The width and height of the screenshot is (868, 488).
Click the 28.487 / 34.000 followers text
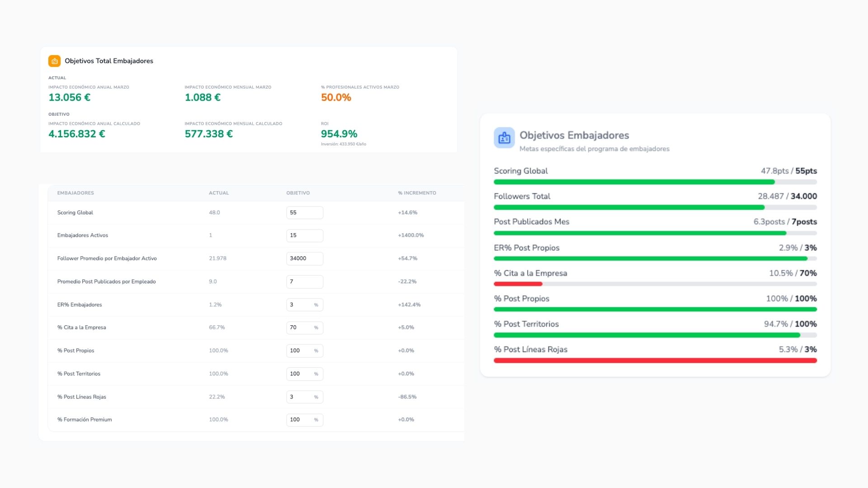(788, 196)
